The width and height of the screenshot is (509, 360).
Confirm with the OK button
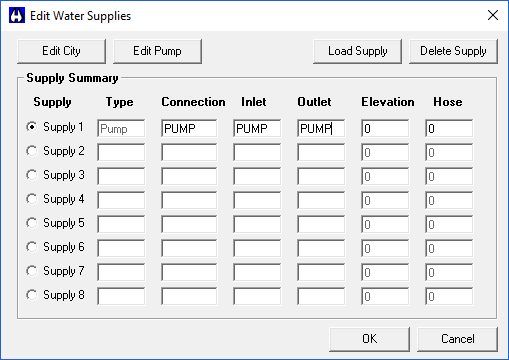point(369,339)
